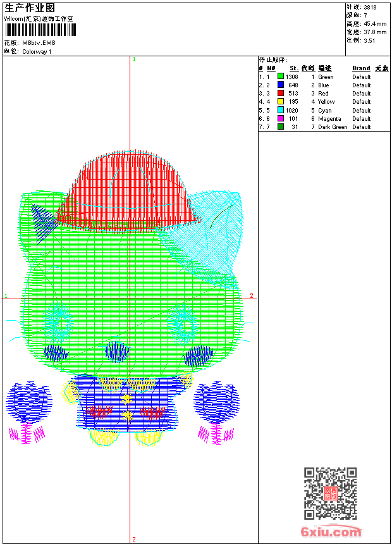Pick the magenta color swatch in row 6
The width and height of the screenshot is (392, 544).
281,118
